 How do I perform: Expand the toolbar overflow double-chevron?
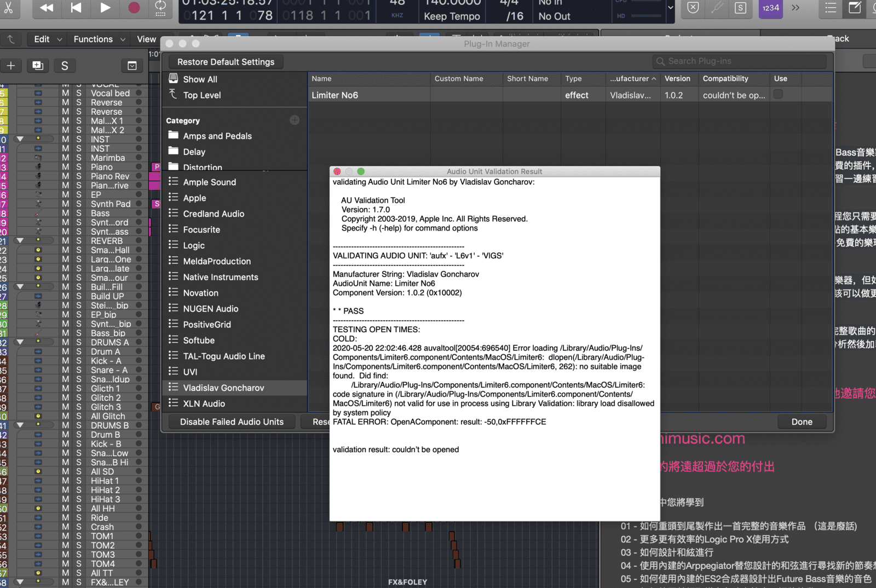point(796,8)
